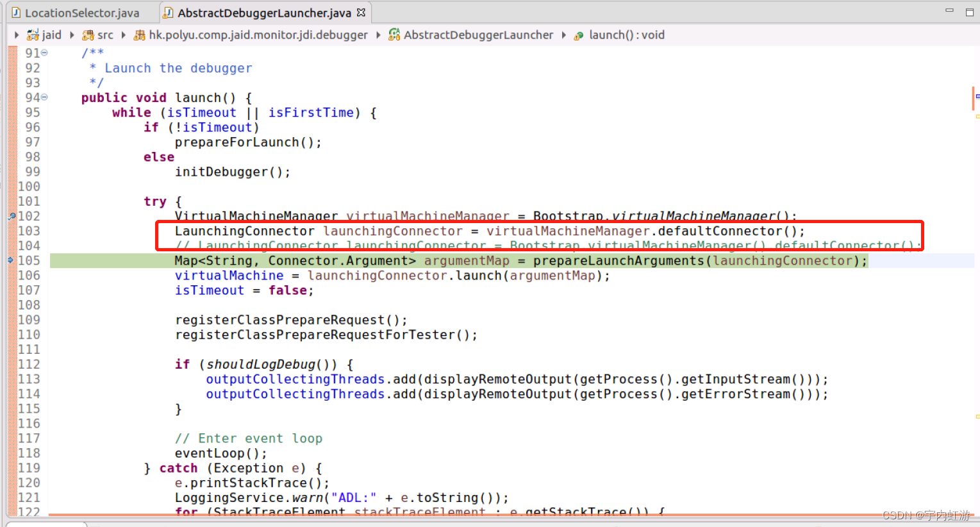
Task: Click the src source folder icon
Action: (88, 35)
